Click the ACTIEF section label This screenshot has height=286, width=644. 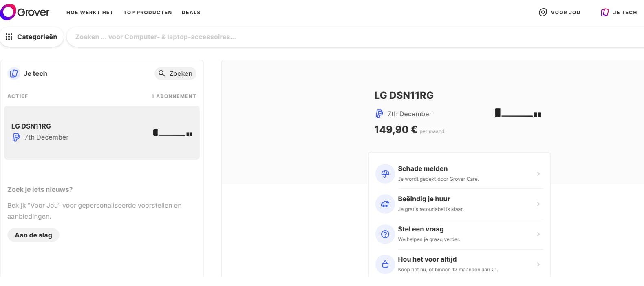pyautogui.click(x=18, y=96)
